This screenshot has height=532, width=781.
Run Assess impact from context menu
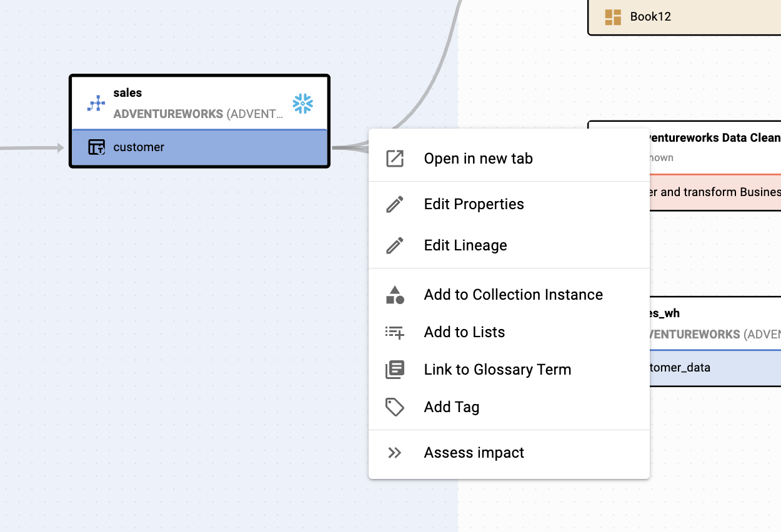click(474, 453)
